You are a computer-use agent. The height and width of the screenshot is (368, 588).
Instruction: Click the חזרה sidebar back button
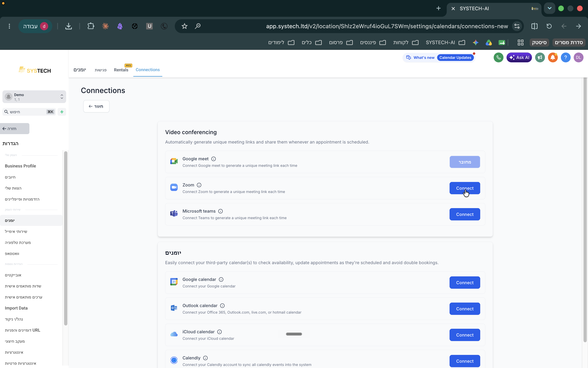14,129
